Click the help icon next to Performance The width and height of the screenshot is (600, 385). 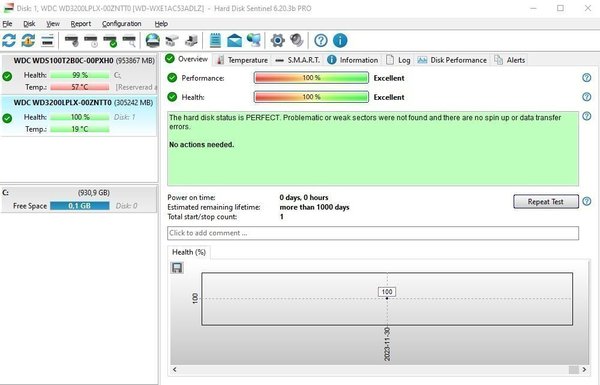click(x=587, y=78)
